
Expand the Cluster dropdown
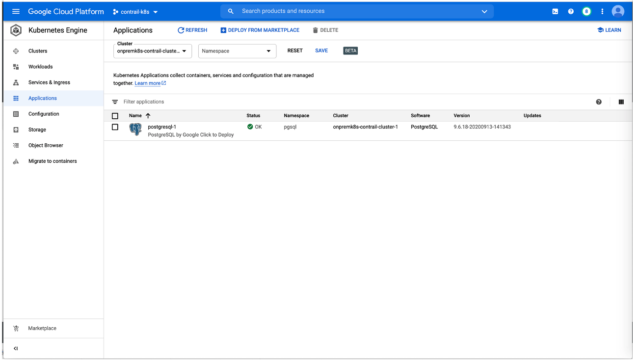153,51
